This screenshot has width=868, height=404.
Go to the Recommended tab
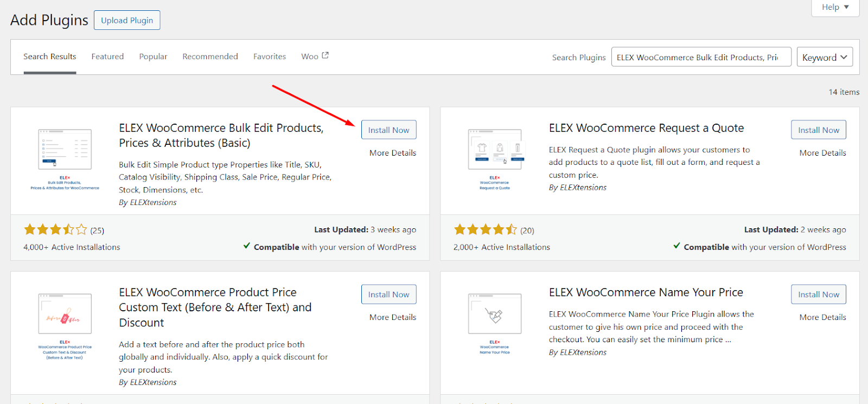(210, 56)
